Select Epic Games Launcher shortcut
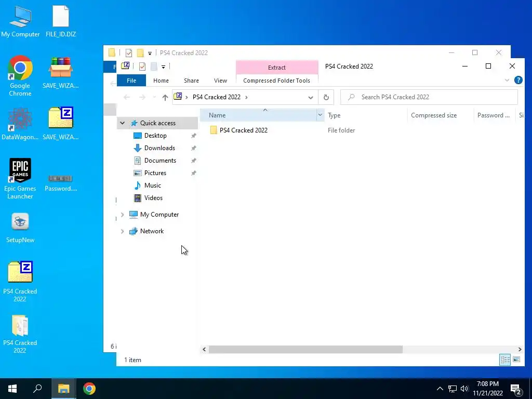 [x=20, y=179]
